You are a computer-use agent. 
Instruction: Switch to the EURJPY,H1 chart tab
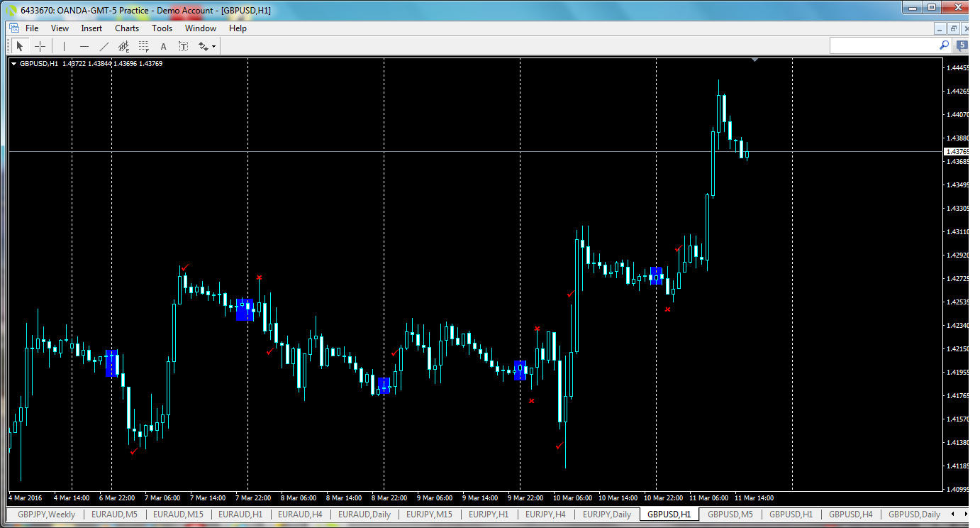click(489, 515)
